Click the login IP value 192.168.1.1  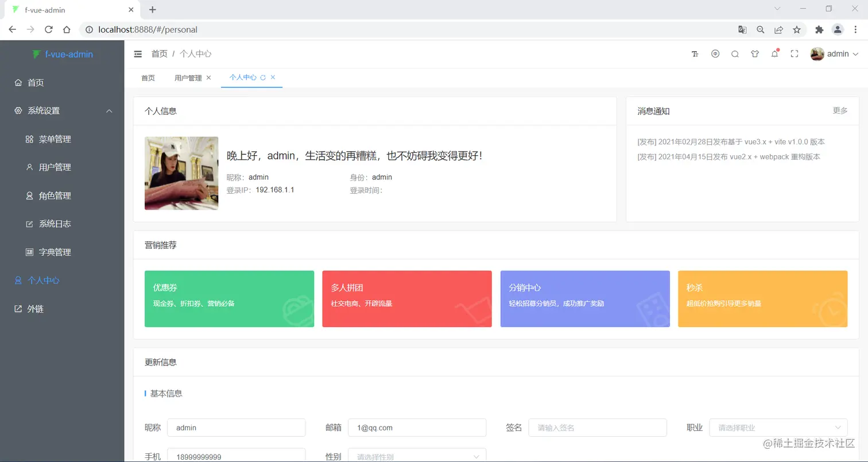[275, 190]
